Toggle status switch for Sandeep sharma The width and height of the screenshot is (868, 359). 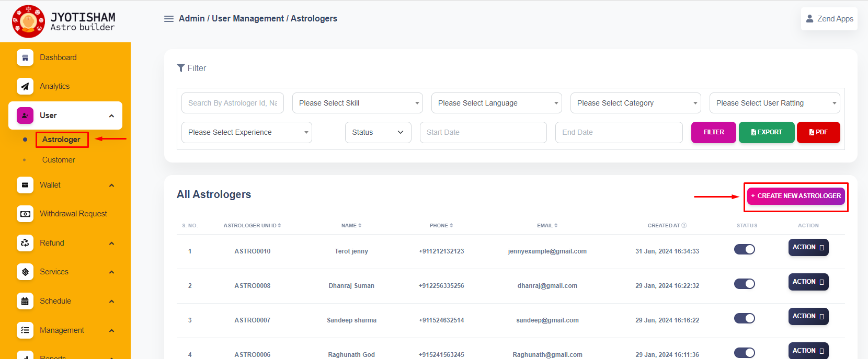[744, 318]
